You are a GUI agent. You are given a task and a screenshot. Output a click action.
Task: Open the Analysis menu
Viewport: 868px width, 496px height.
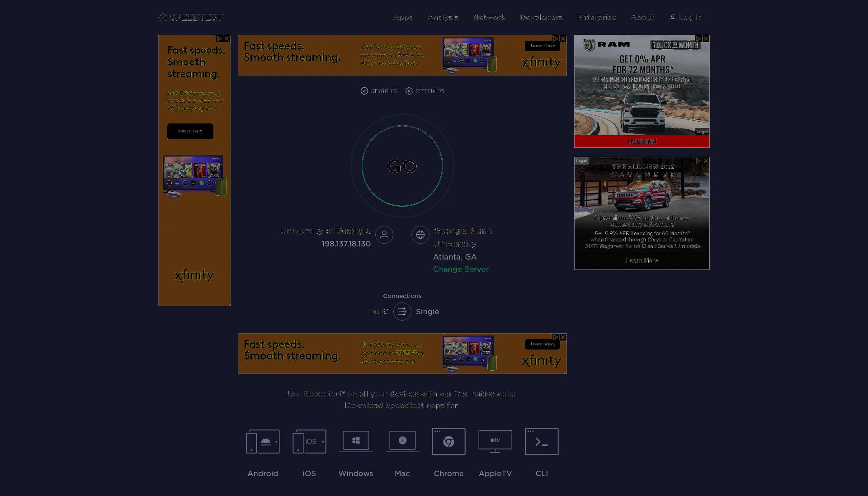443,17
